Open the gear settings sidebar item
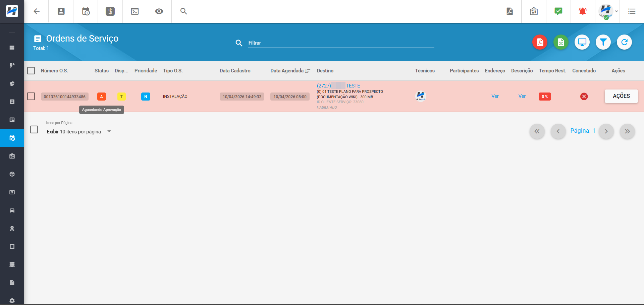The width and height of the screenshot is (644, 305). point(12,301)
